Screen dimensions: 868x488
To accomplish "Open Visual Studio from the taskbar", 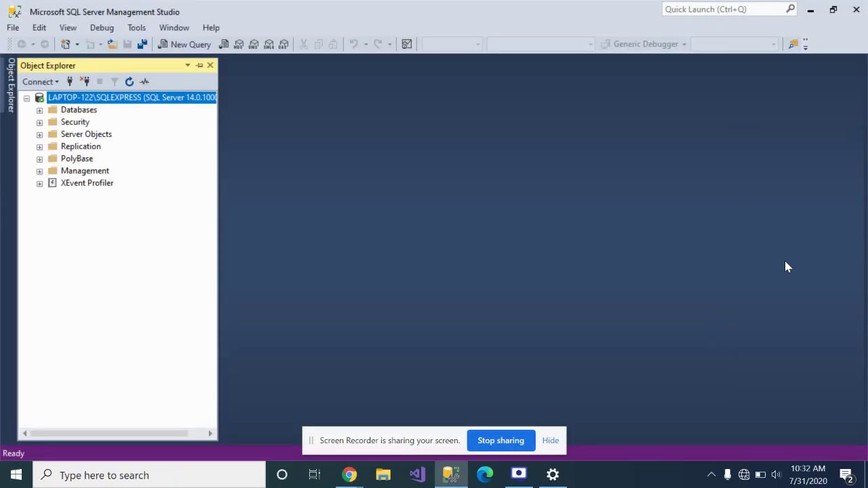I will click(417, 474).
